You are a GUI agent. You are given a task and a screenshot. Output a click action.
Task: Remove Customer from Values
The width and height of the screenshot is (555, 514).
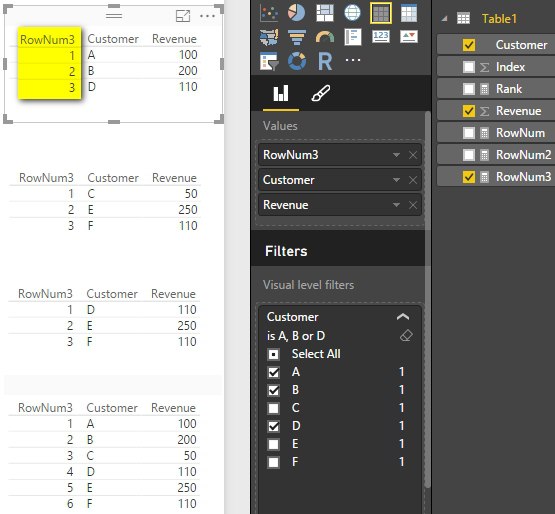tap(413, 180)
